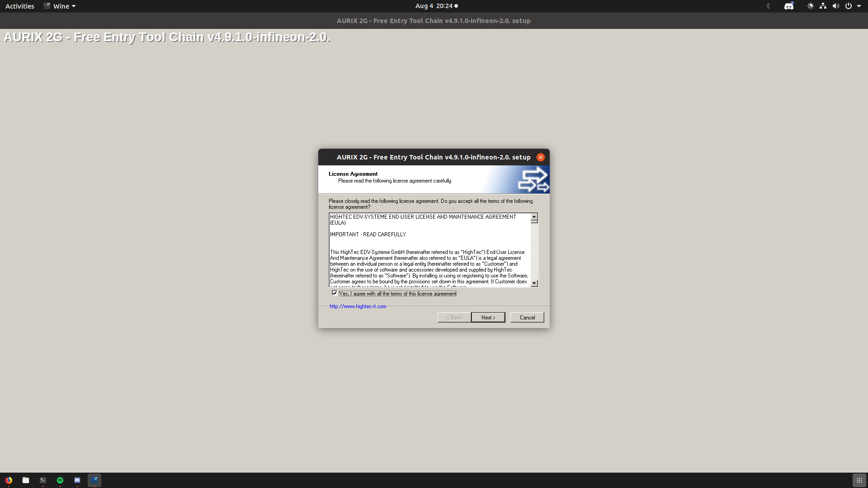Image resolution: width=868 pixels, height=488 pixels.
Task: Open the system menu arrow
Action: click(859, 6)
